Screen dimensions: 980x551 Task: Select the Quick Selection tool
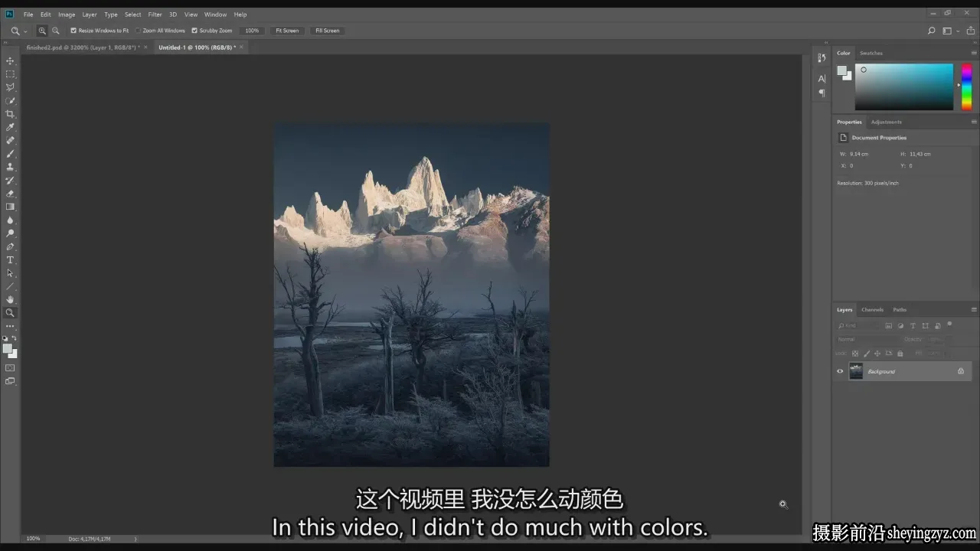pos(10,100)
